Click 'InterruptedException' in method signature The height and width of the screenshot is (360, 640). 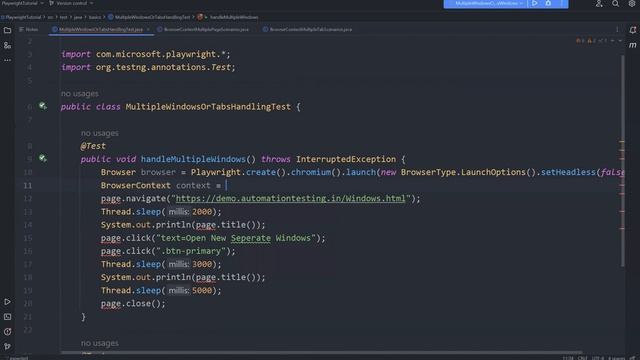coord(346,159)
